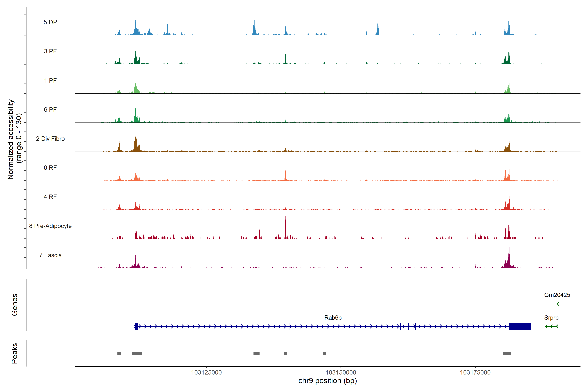The width and height of the screenshot is (588, 392).
Task: Click the Rab6b first exon block
Action: [137, 326]
